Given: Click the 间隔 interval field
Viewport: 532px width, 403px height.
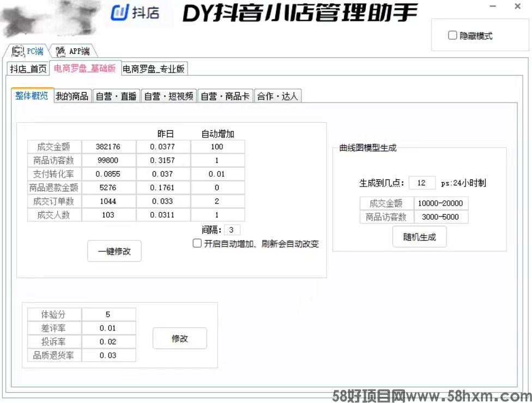Looking at the screenshot, I should (x=232, y=230).
